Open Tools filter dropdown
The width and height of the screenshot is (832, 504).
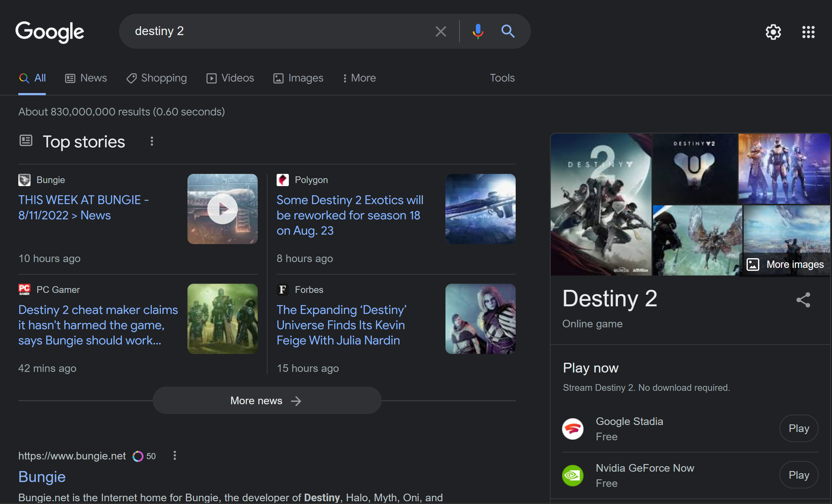(x=502, y=78)
